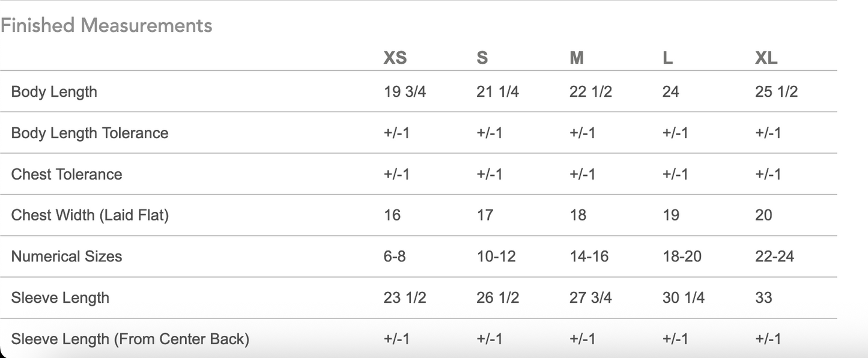Click the Finished Measurements heading

[x=106, y=26]
